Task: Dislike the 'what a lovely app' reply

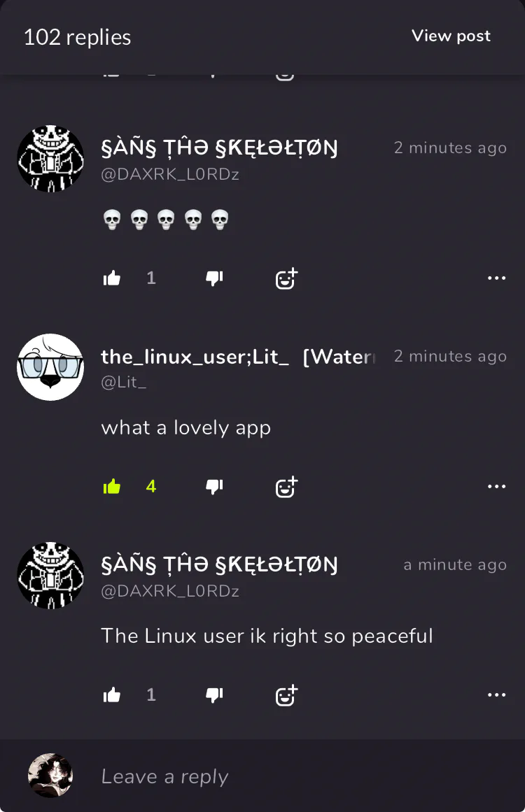Action: [x=214, y=487]
